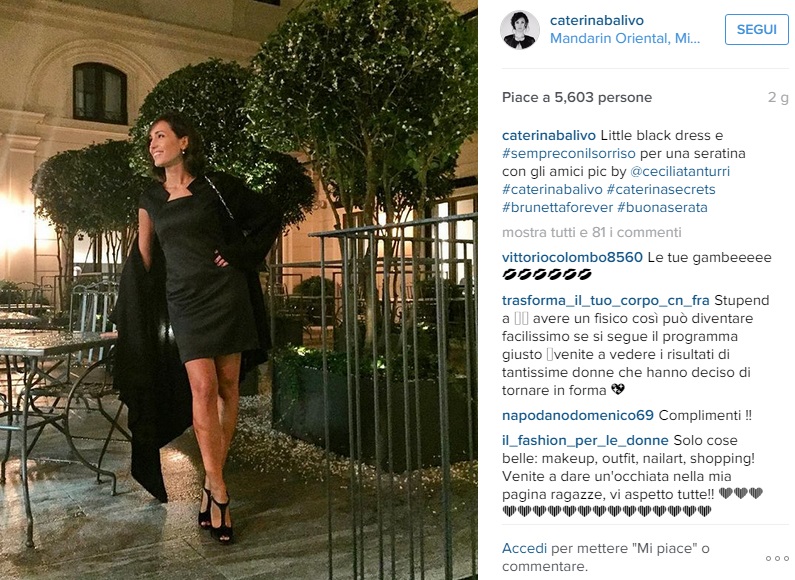Open the three-dots more options menu

pyautogui.click(x=777, y=558)
